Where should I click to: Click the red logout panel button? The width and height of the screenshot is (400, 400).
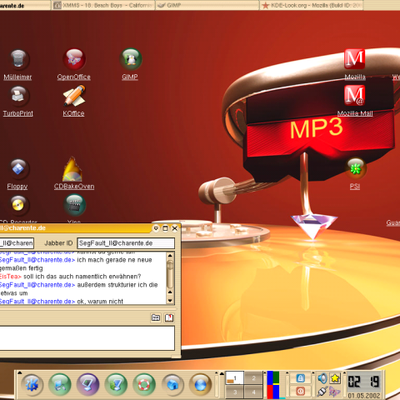pyautogui.click(x=300, y=391)
